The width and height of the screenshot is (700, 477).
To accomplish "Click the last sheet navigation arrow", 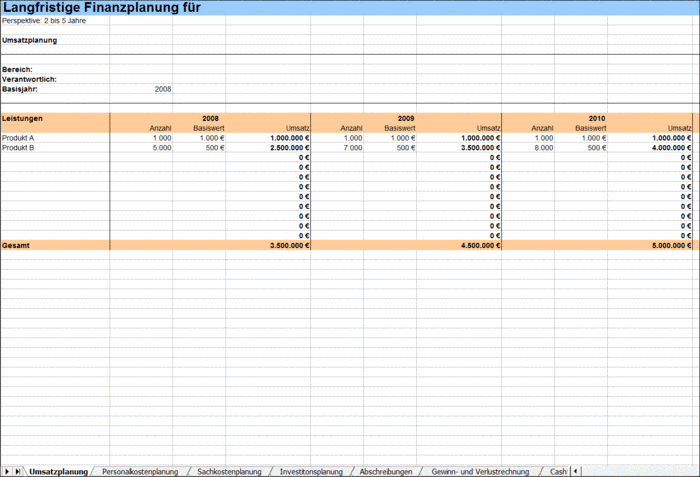I will coord(17,471).
